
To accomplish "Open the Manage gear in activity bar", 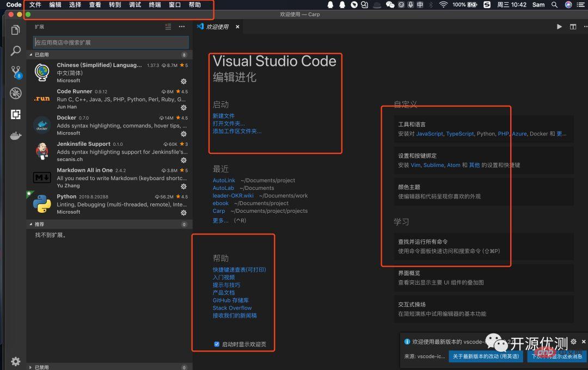I will [15, 361].
